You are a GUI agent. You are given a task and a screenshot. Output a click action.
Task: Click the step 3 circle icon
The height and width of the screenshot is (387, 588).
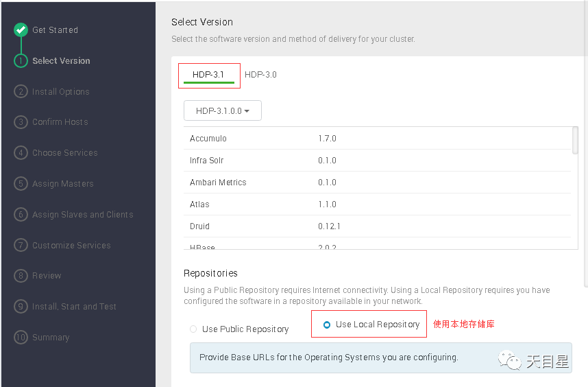pos(21,122)
